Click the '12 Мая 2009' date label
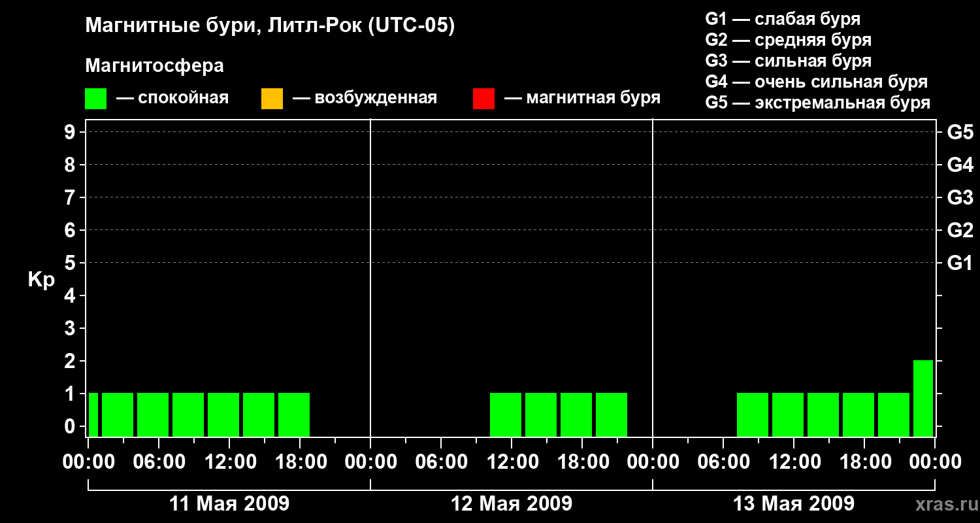 [x=512, y=503]
